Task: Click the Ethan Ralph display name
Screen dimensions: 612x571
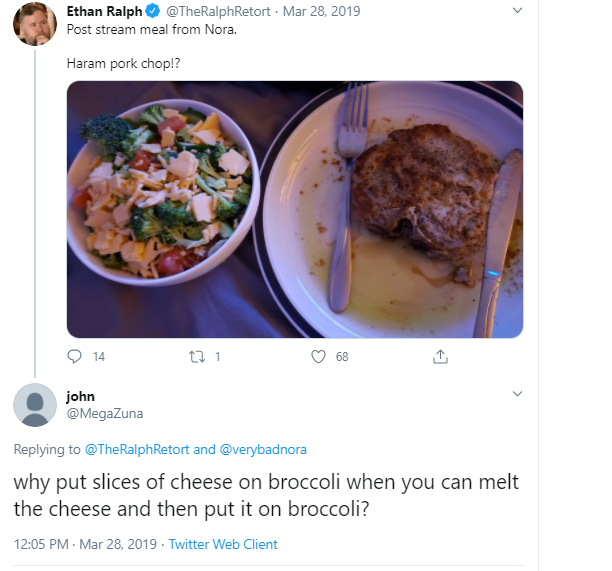Action: click(104, 11)
